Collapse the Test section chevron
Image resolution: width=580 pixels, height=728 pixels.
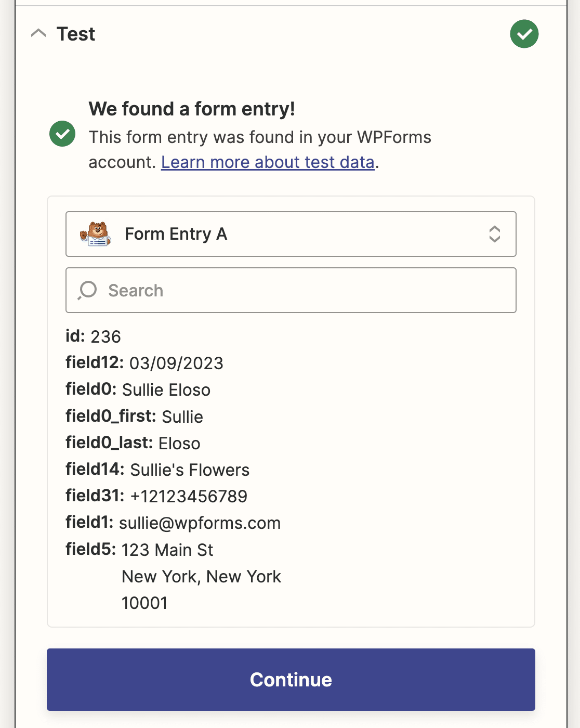[x=38, y=34]
